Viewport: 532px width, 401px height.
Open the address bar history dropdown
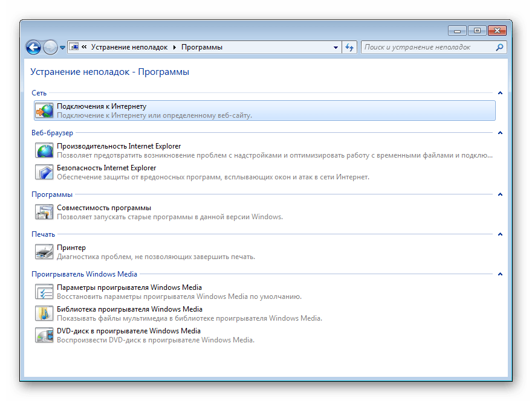point(336,47)
